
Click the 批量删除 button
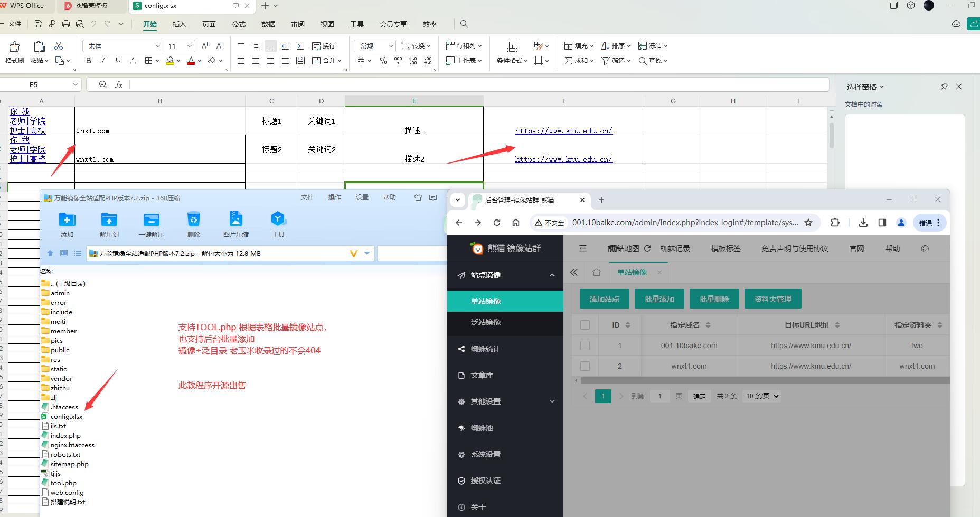(x=714, y=299)
